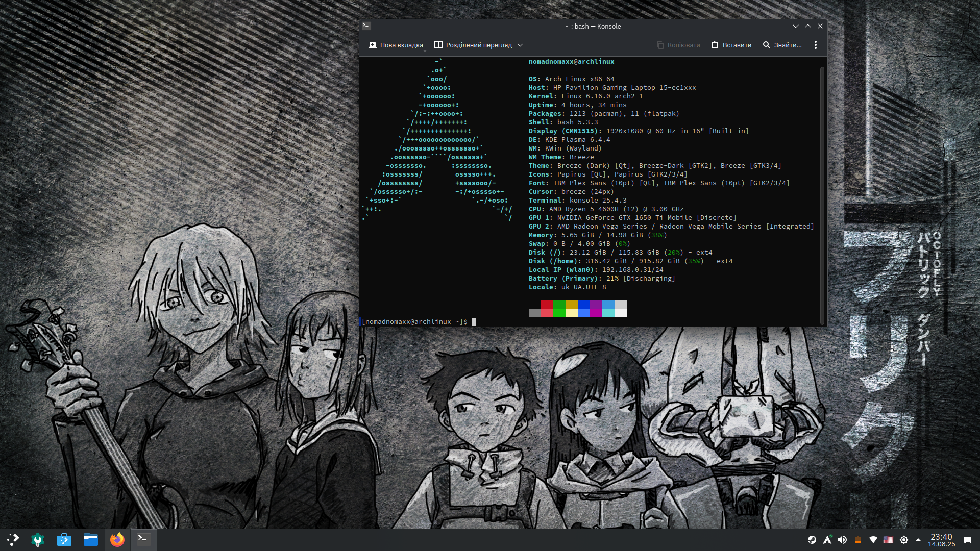Open the Arch update notifier tray icon
Image resolution: width=980 pixels, height=551 pixels.
(827, 540)
